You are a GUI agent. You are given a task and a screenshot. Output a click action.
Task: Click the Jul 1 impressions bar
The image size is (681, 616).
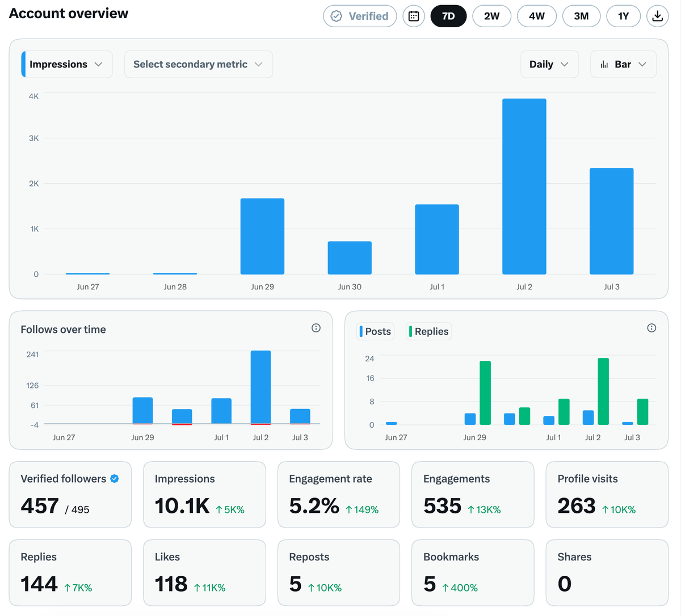pyautogui.click(x=437, y=239)
